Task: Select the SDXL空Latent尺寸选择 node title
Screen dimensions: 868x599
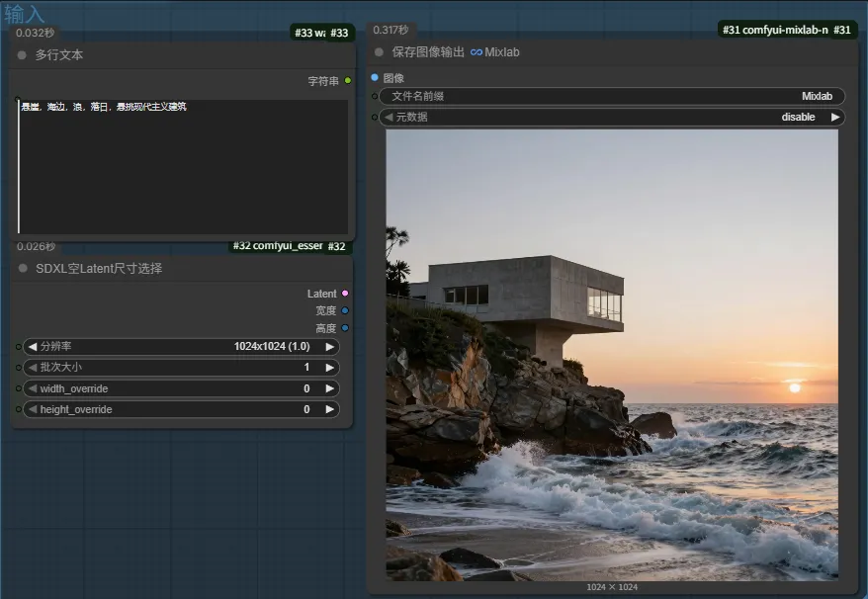Action: click(x=99, y=268)
